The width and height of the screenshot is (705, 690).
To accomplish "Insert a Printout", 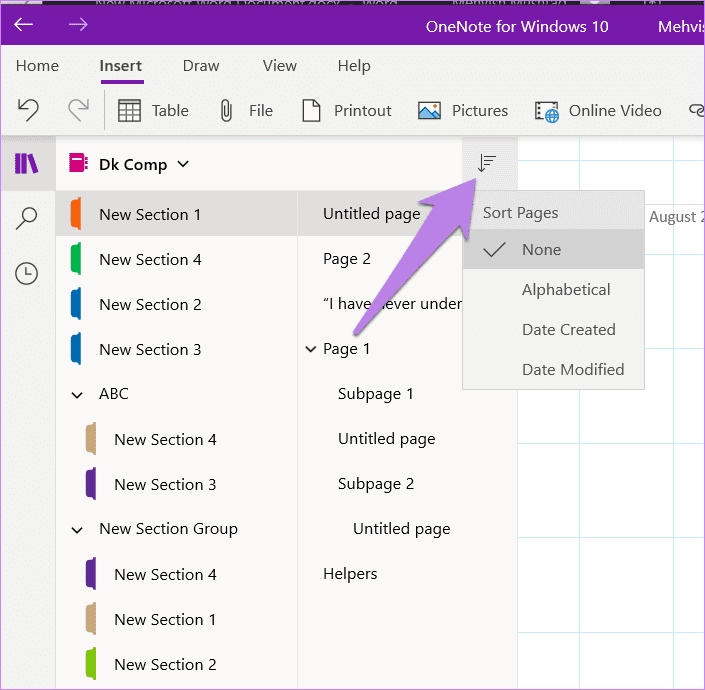I will coord(347,111).
